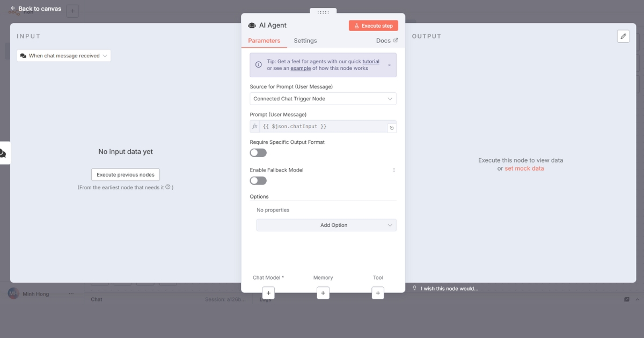Screen dimensions: 644x338
Task: Open the set mock data link
Action: 524,168
